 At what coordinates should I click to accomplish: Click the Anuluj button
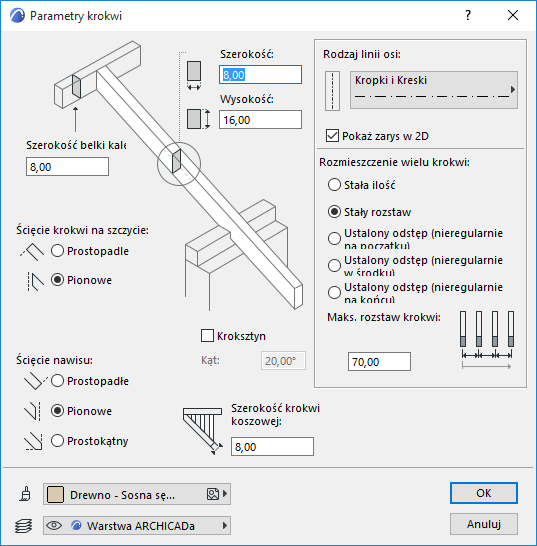pos(484,524)
